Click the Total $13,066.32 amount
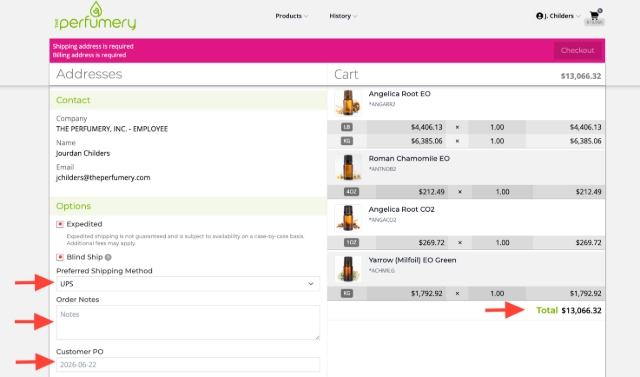This screenshot has width=640, height=377. point(581,310)
